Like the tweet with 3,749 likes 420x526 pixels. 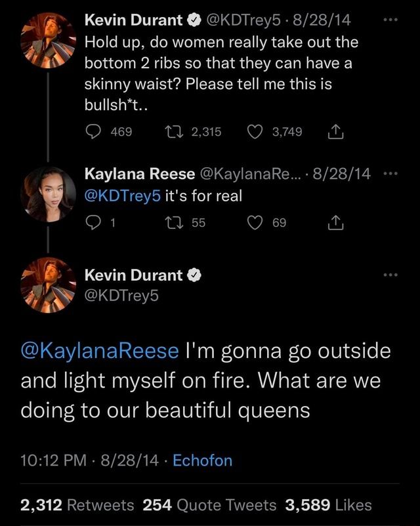tap(254, 132)
